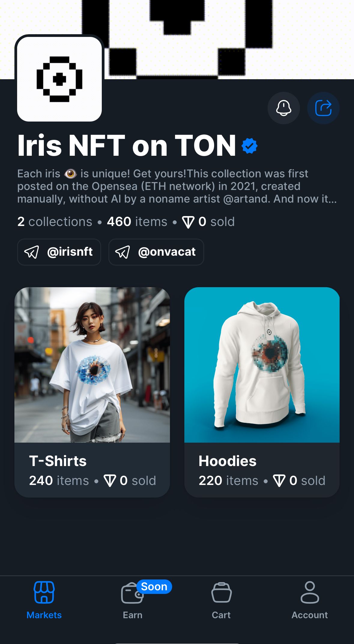Open the Markets storefront icon

coord(44,592)
